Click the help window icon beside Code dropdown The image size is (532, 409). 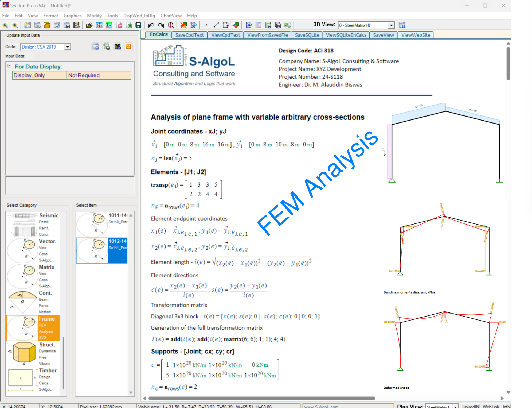(x=96, y=47)
